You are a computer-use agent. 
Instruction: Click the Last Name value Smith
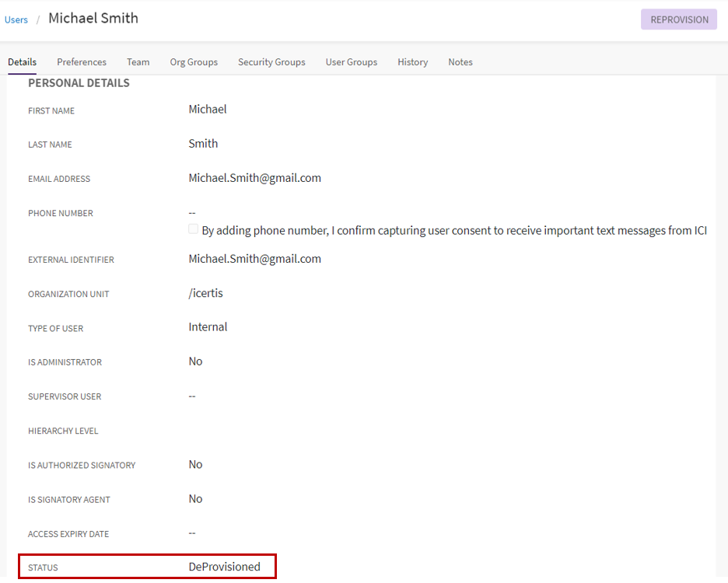[203, 144]
